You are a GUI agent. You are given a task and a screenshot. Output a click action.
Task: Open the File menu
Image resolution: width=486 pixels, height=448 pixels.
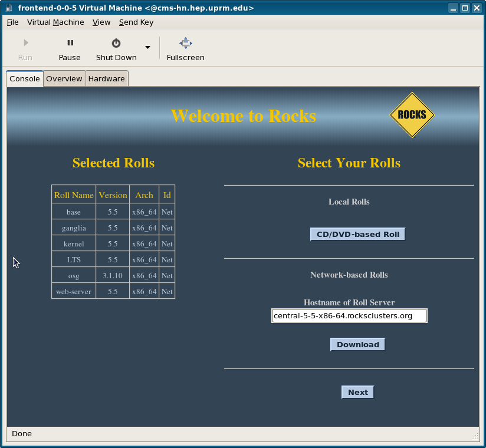(x=13, y=22)
